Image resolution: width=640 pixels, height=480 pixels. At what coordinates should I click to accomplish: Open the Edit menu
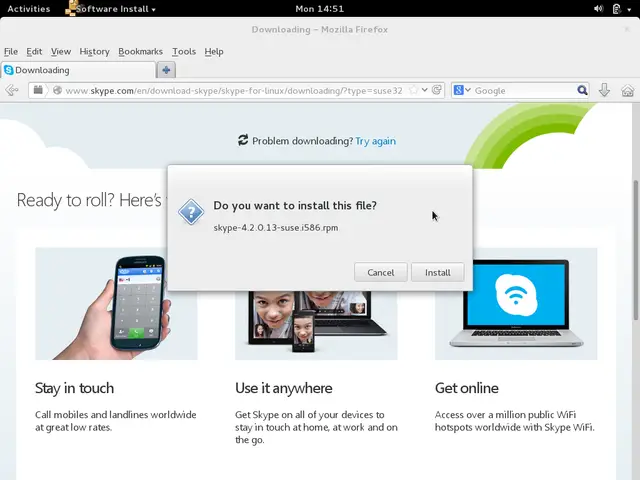click(x=34, y=51)
